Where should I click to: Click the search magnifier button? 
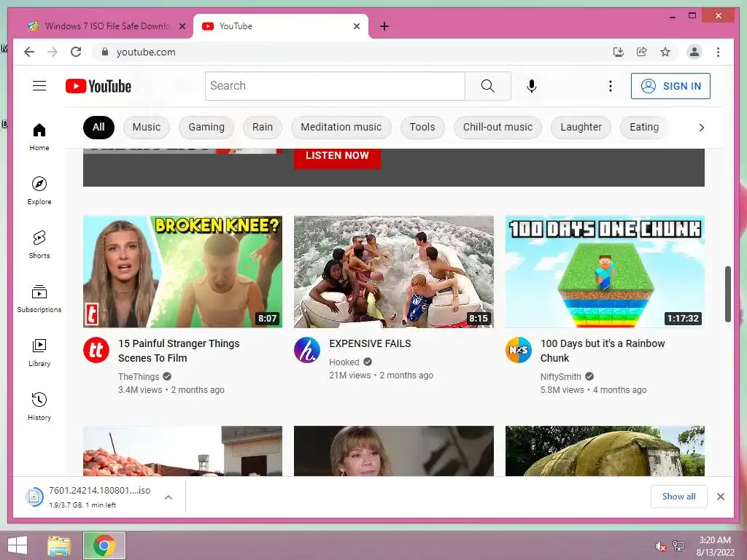(487, 86)
